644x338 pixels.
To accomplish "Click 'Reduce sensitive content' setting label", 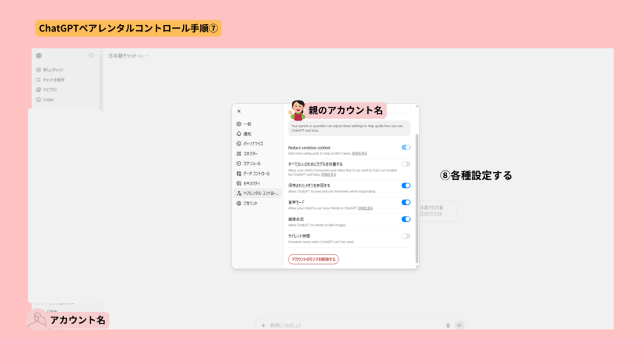I will coord(309,148).
